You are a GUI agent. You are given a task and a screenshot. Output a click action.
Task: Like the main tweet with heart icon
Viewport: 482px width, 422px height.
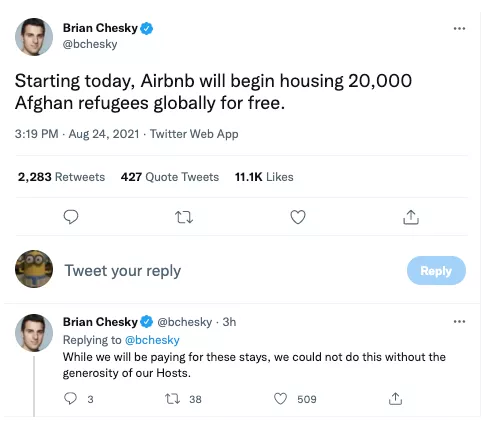tap(298, 217)
